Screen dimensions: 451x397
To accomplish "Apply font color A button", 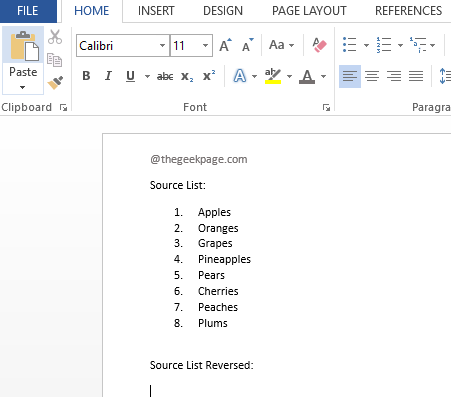I will coord(307,76).
